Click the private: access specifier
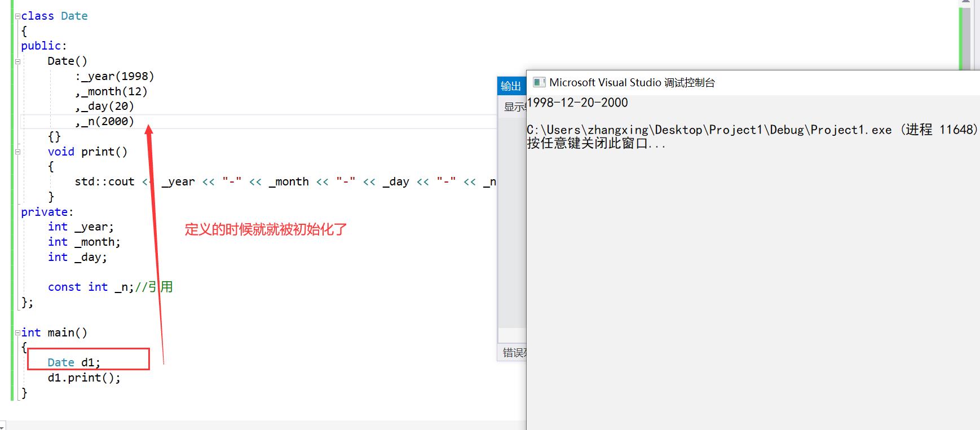Viewport: 980px width, 430px height. point(47,212)
